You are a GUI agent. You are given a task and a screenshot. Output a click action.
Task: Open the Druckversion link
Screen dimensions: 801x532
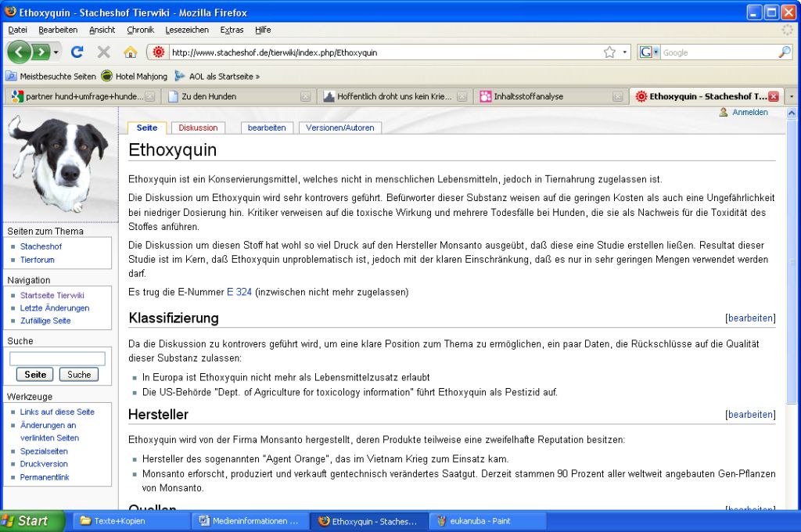click(44, 464)
